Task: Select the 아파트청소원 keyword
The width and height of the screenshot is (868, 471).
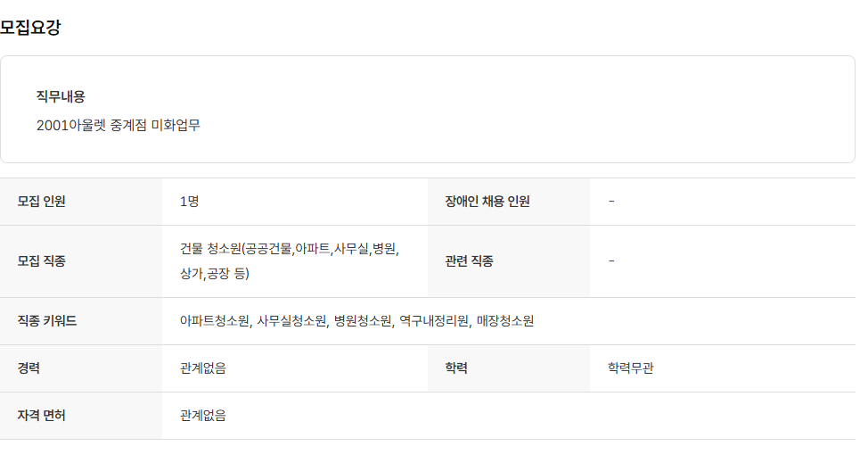Action: (x=214, y=321)
